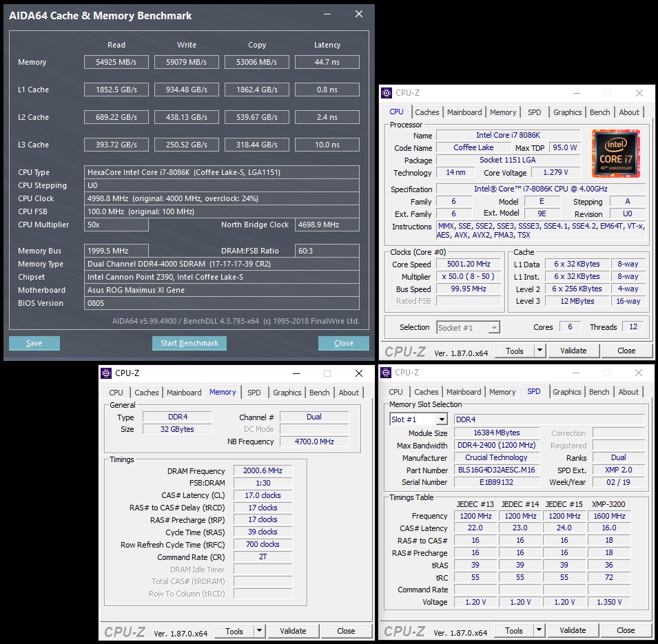
Task: Select Graphics tab in Memory CPU-Z window
Action: tap(287, 393)
